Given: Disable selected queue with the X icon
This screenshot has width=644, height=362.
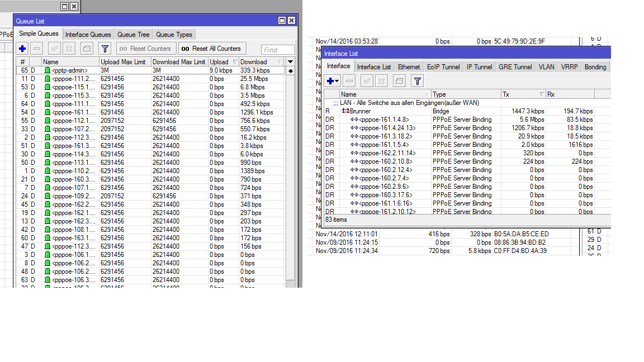Looking at the screenshot, I should [x=69, y=49].
